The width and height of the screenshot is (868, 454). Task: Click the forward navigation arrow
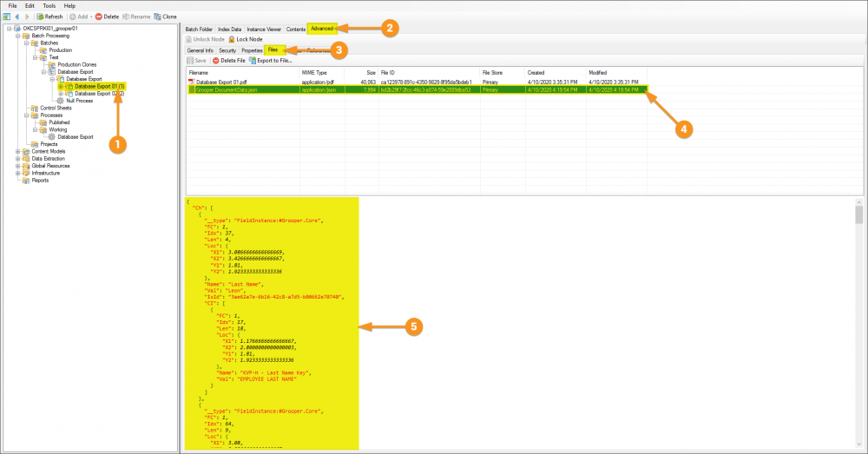click(x=27, y=16)
